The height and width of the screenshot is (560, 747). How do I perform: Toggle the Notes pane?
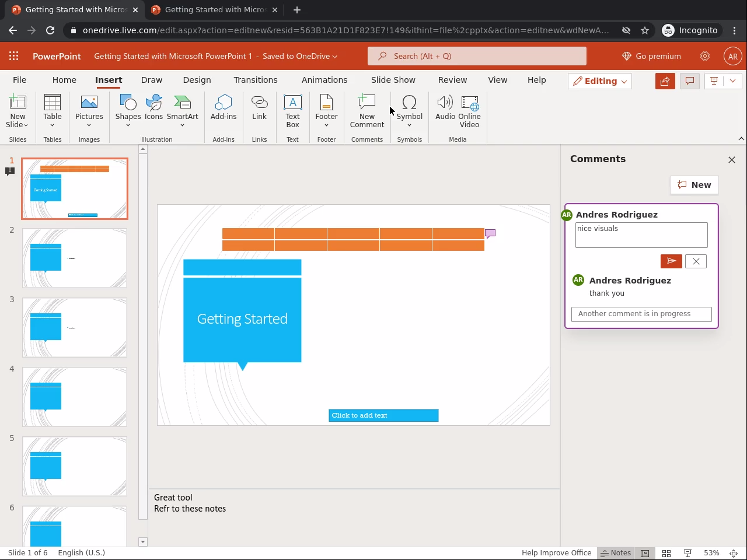pos(616,553)
